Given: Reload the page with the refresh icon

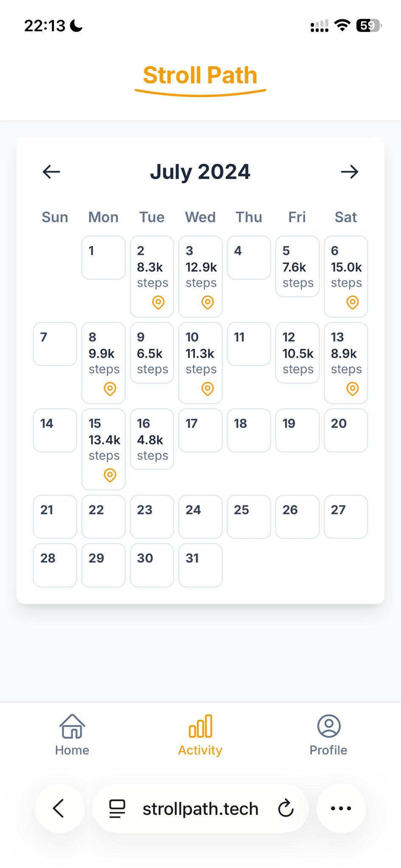Looking at the screenshot, I should point(286,808).
